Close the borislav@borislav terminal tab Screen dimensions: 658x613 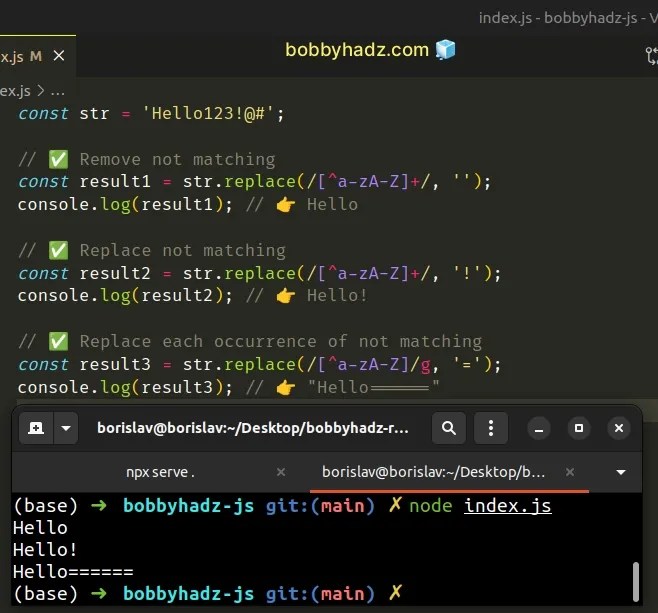[x=569, y=472]
